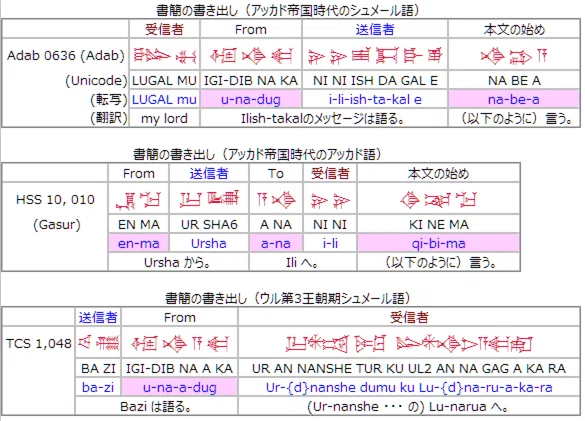
Task: Click the highlighted 'a-na' cell
Action: [276, 243]
